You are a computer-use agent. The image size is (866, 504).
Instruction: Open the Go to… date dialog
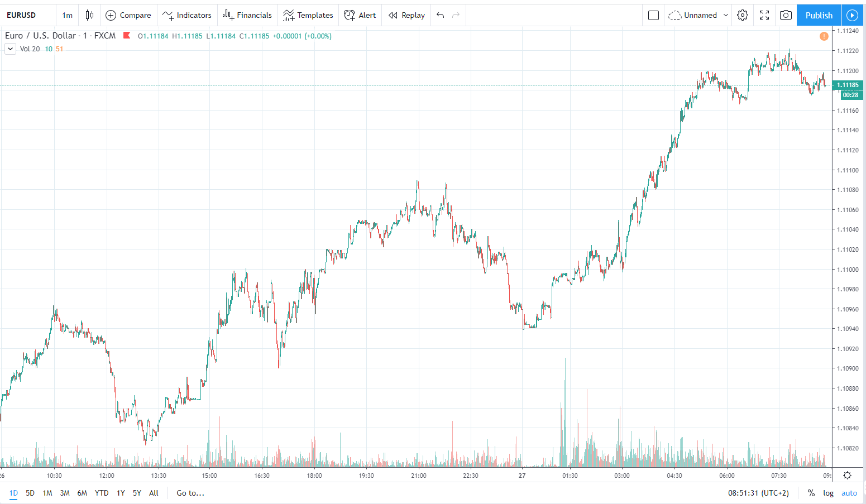pos(190,493)
